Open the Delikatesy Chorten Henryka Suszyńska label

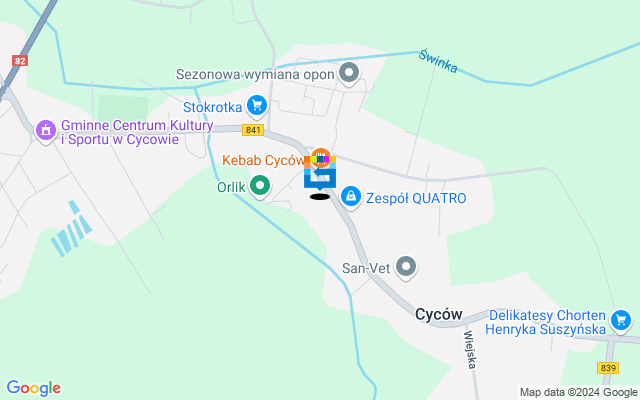pyautogui.click(x=547, y=322)
